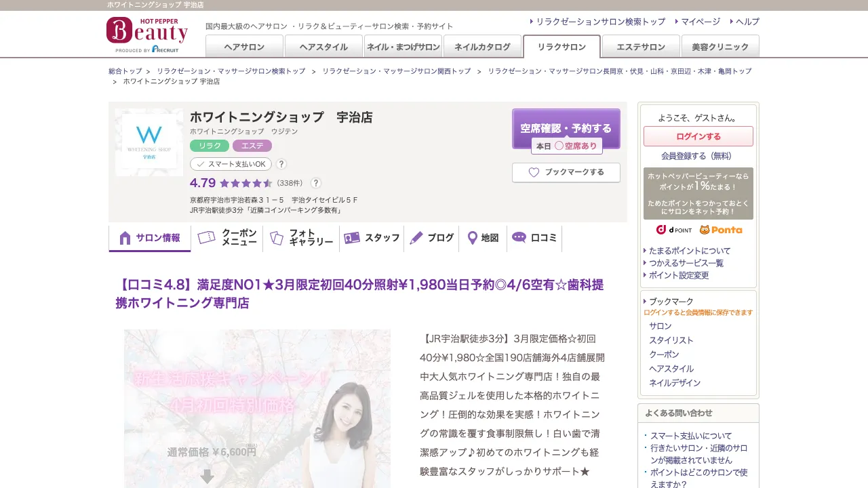Screen dimensions: 868x488
Task: Open the クーポンメニュー tab
Action: tap(227, 238)
